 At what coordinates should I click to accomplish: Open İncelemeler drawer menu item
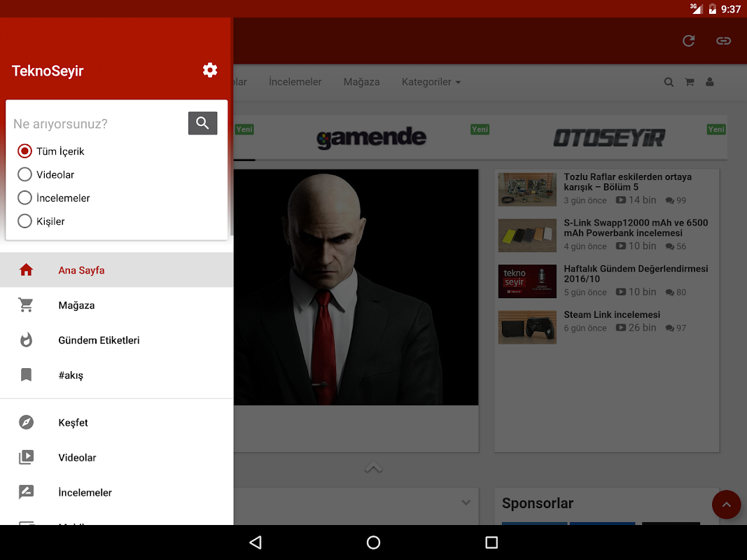pyautogui.click(x=117, y=492)
